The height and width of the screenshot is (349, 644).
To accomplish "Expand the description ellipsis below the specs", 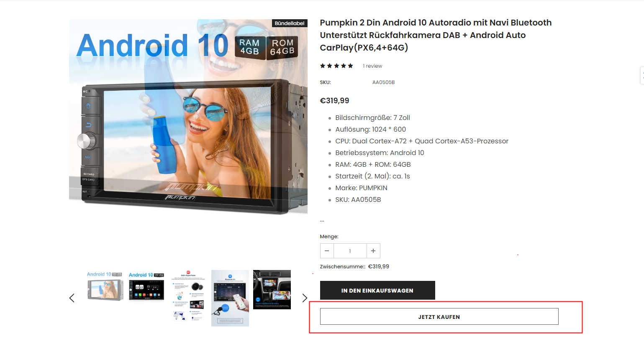I will (x=322, y=220).
